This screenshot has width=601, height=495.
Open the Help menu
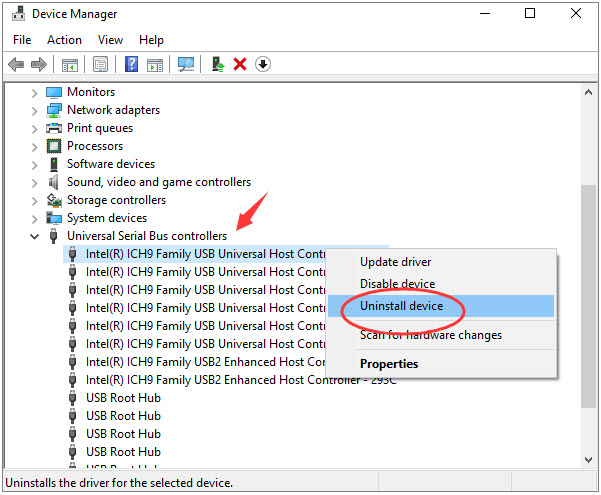[x=151, y=40]
